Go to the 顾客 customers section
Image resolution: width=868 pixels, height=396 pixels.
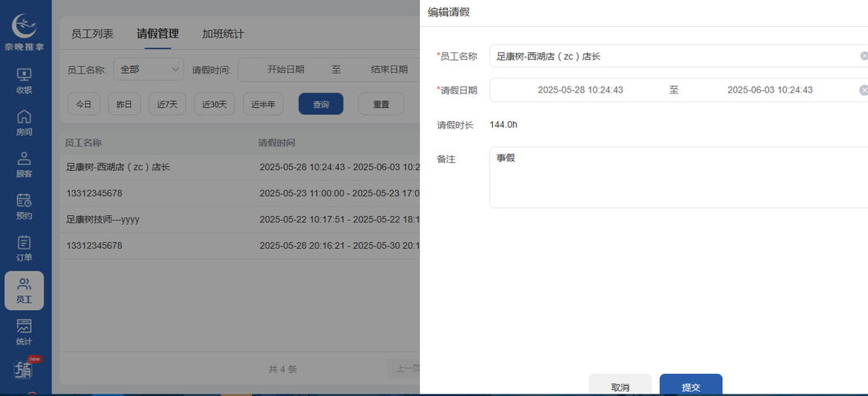24,165
